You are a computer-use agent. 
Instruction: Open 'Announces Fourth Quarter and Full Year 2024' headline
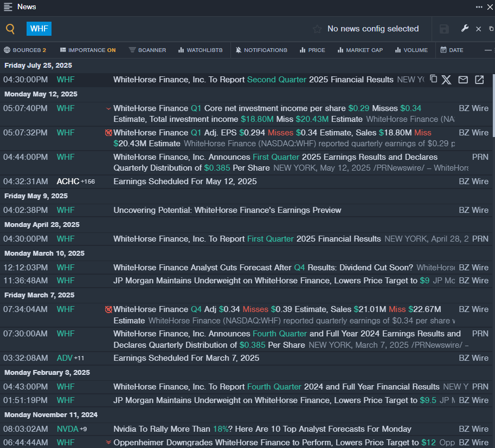pyautogui.click(x=287, y=339)
